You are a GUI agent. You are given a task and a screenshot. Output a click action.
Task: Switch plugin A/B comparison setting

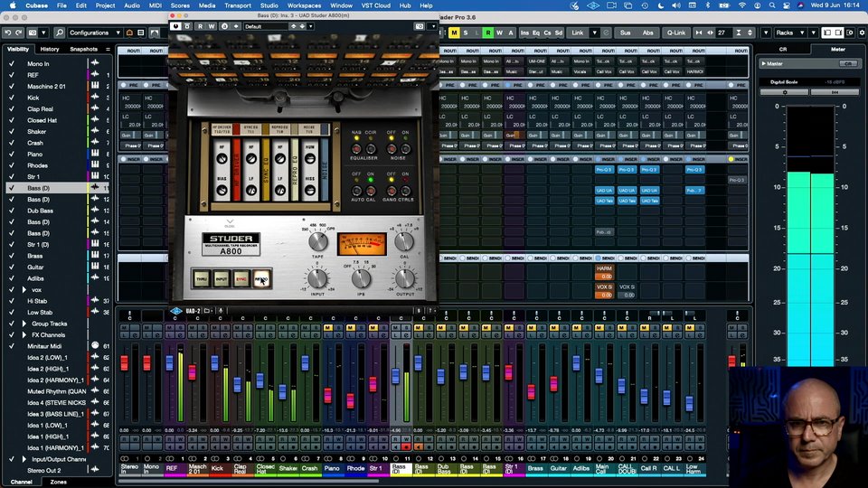pyautogui.click(x=224, y=26)
